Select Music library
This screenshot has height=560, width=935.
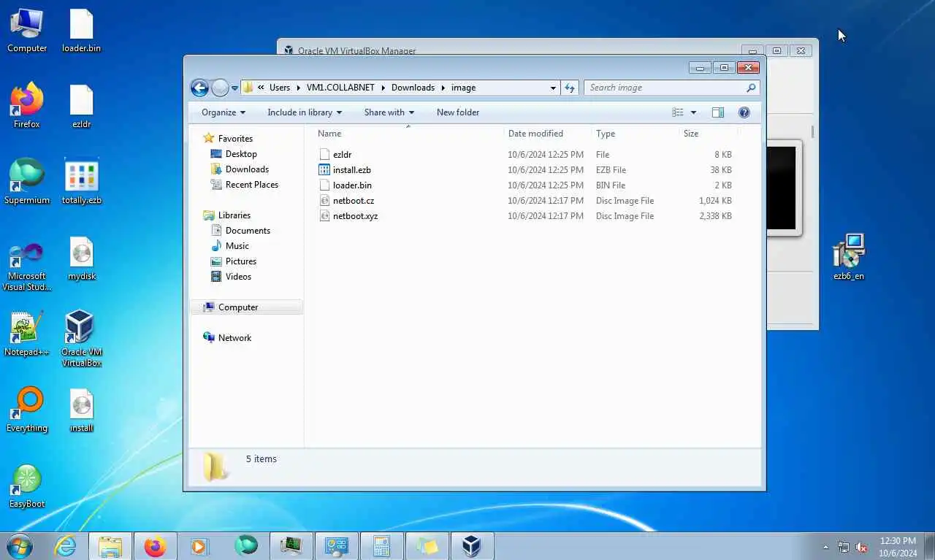237,246
